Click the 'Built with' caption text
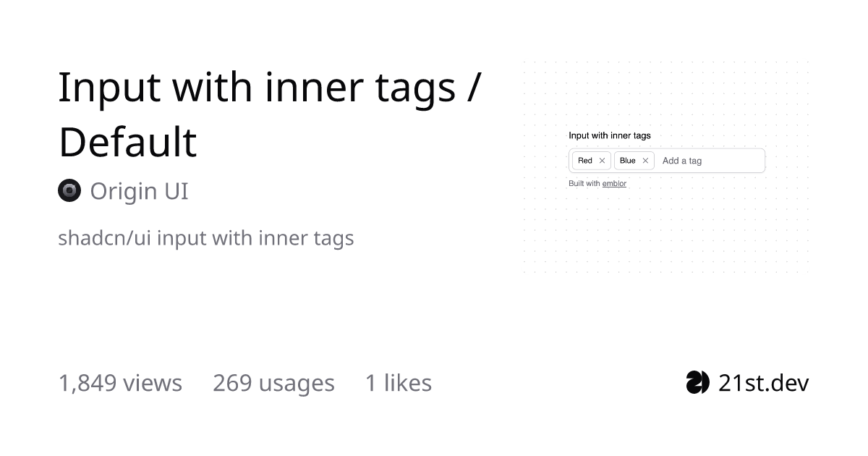 click(584, 184)
